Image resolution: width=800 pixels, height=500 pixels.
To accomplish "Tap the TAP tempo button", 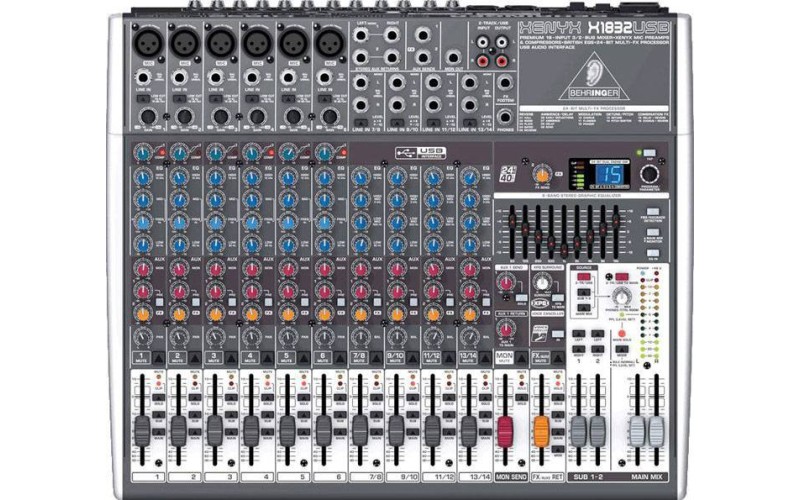I will pos(649,153).
